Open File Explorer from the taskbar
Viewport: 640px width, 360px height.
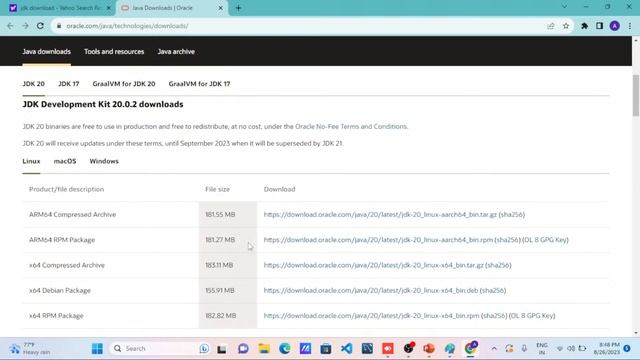[x=264, y=349]
